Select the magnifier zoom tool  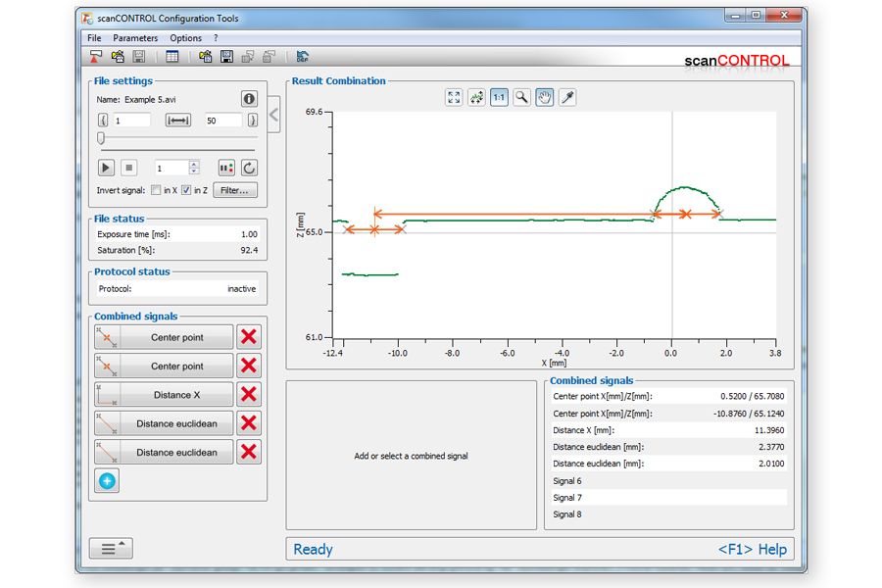(522, 97)
